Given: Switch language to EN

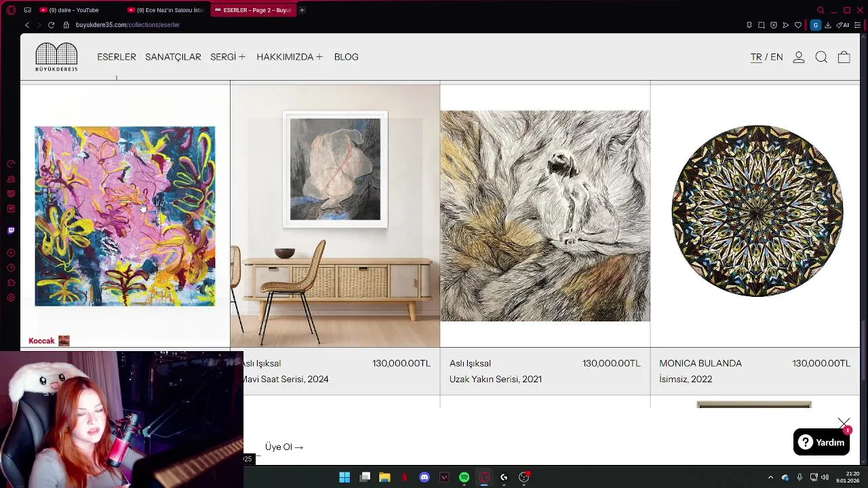Looking at the screenshot, I should point(776,57).
